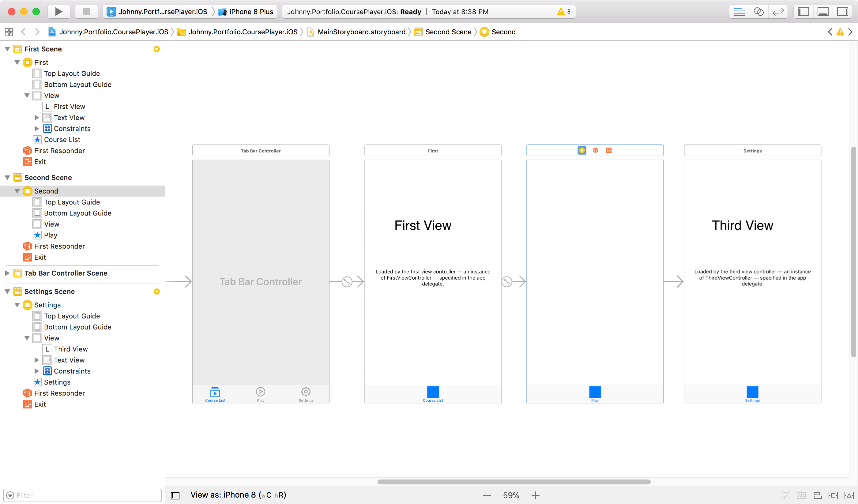Image resolution: width=858 pixels, height=504 pixels.
Task: Show First Scene layout issues arrow
Action: pyautogui.click(x=156, y=49)
